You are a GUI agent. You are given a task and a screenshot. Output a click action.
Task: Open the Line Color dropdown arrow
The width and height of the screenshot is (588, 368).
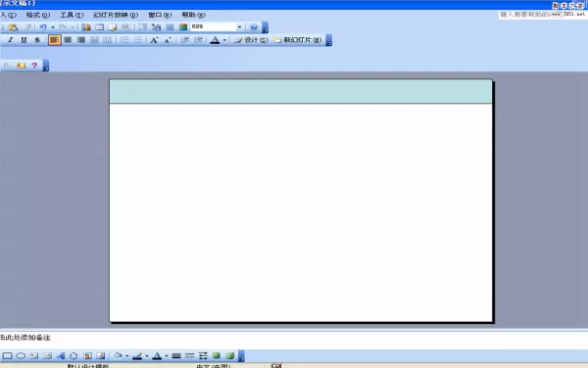click(147, 356)
